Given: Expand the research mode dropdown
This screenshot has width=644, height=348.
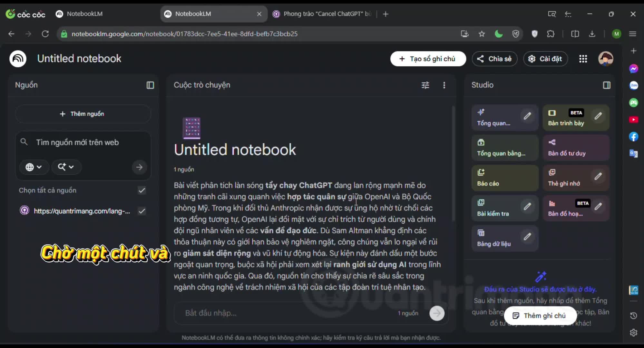Looking at the screenshot, I should tap(66, 167).
